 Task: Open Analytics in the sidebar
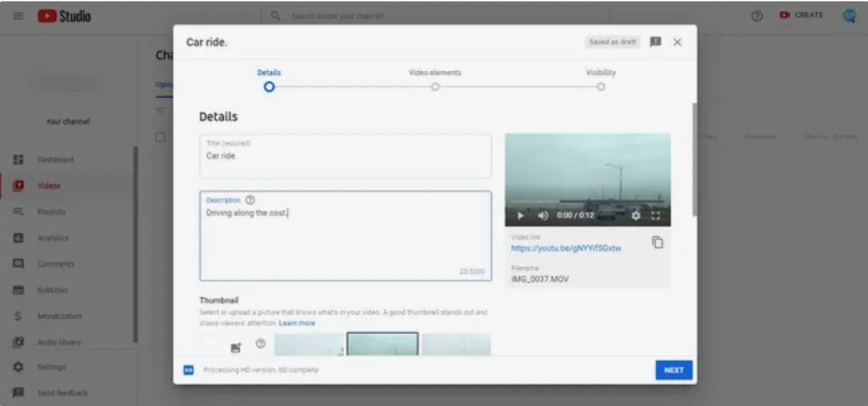52,238
